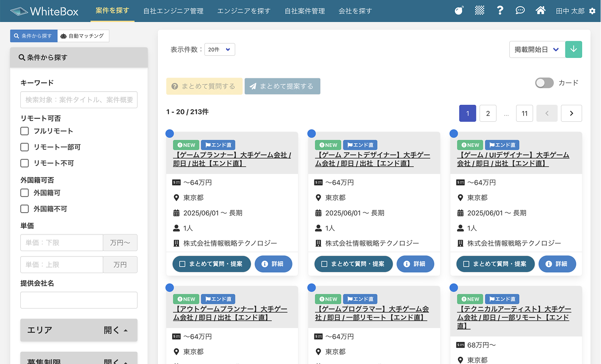Open the chat messages icon
601x364 pixels.
pyautogui.click(x=520, y=11)
